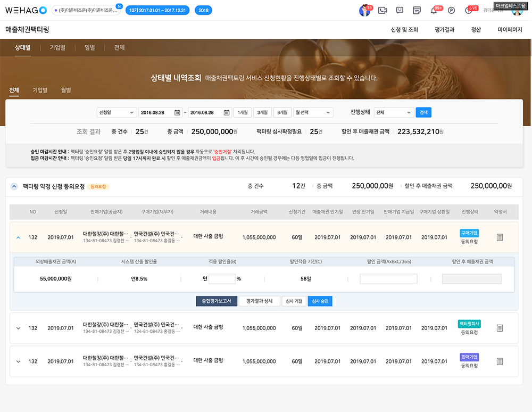Click the blue 검색 search button
The height and width of the screenshot is (412, 532).
click(423, 112)
